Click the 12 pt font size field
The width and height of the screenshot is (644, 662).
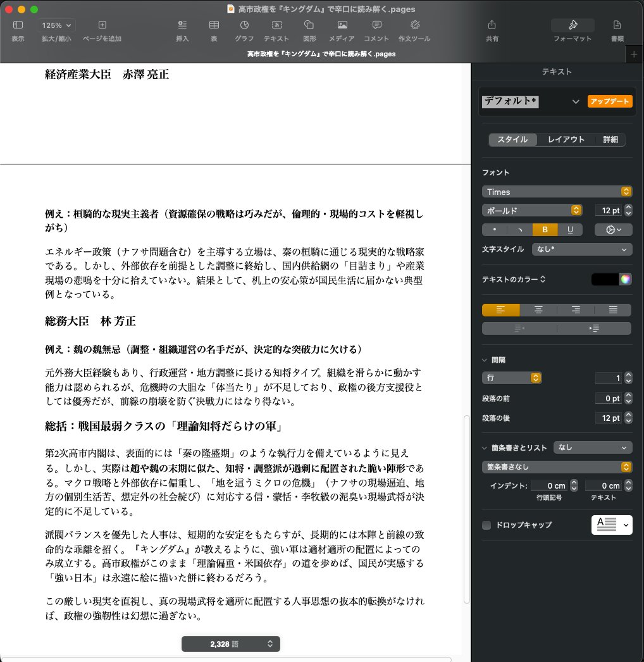point(608,210)
